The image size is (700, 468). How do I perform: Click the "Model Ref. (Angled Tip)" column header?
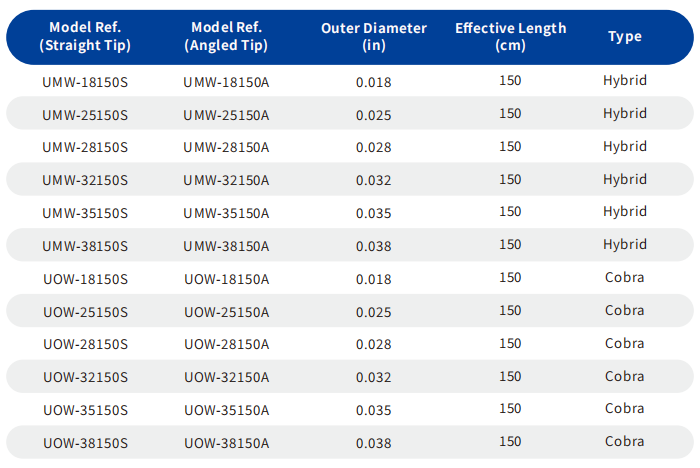pos(226,37)
